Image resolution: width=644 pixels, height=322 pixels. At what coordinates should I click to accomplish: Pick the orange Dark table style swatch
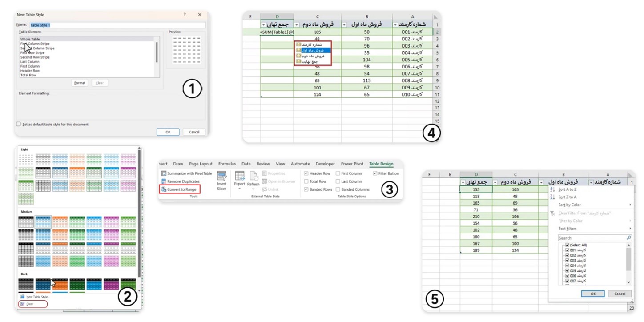click(60, 283)
